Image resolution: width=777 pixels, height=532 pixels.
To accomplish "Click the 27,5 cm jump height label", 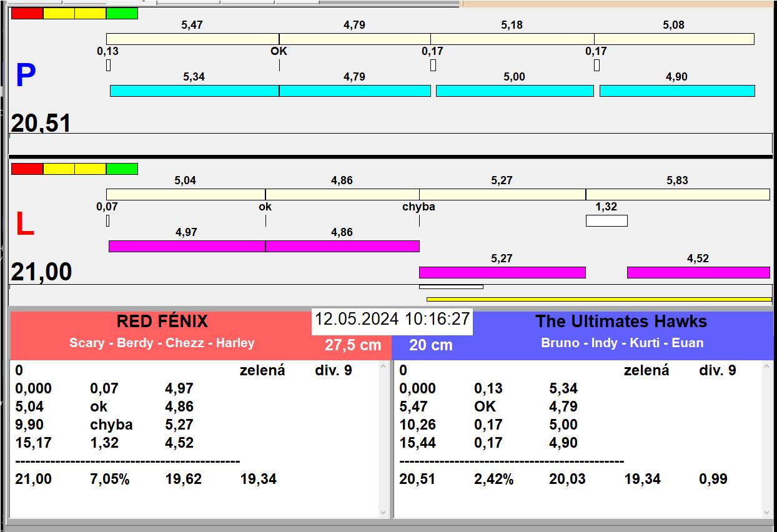I will [x=352, y=345].
